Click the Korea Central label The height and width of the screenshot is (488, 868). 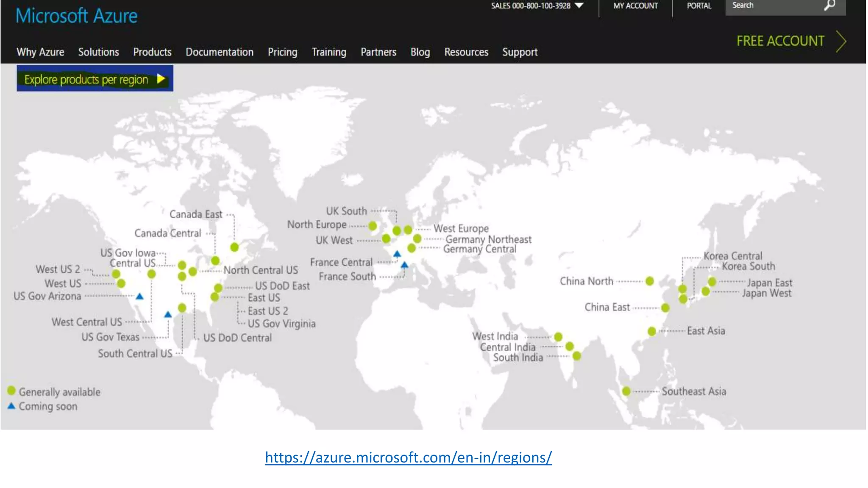pyautogui.click(x=733, y=256)
